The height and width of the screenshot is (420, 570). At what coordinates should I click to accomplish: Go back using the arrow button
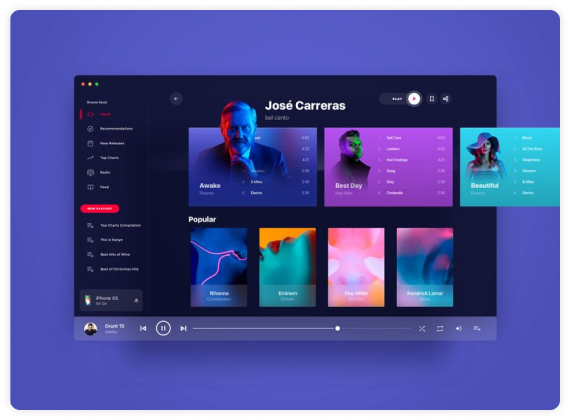pyautogui.click(x=176, y=99)
